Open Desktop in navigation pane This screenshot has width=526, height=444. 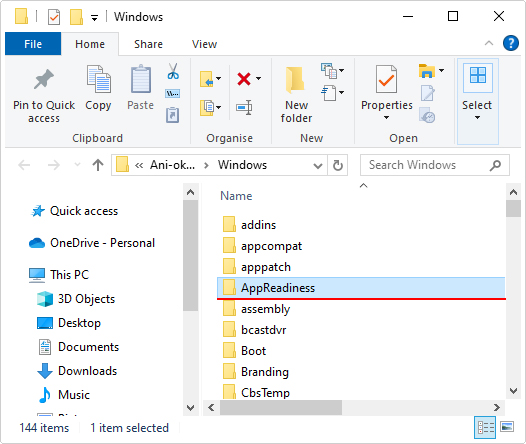point(69,323)
